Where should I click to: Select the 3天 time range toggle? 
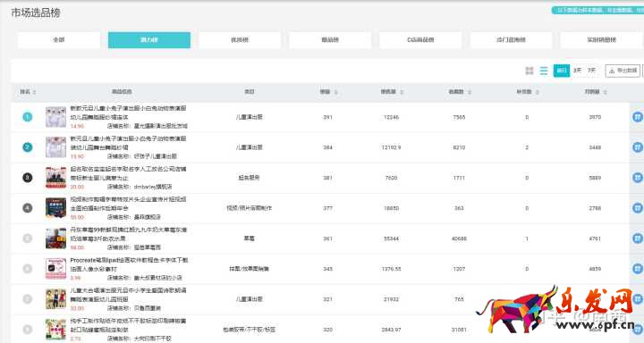(x=578, y=71)
